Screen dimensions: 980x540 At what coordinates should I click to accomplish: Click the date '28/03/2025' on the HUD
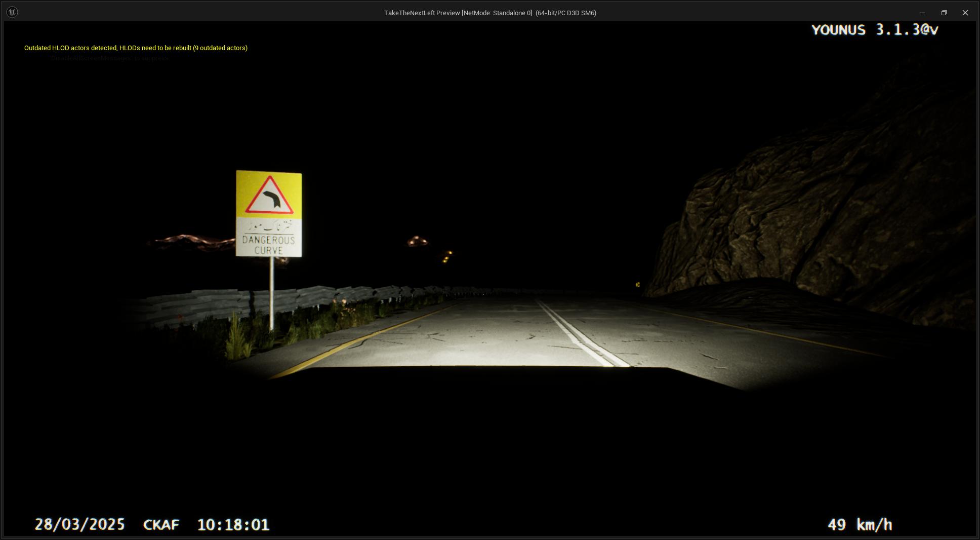point(79,524)
